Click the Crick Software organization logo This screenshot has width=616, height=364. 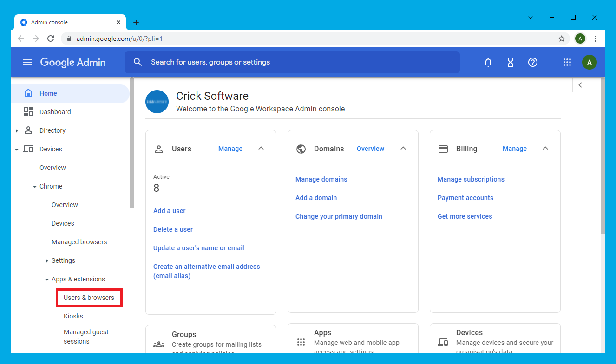[x=157, y=102]
